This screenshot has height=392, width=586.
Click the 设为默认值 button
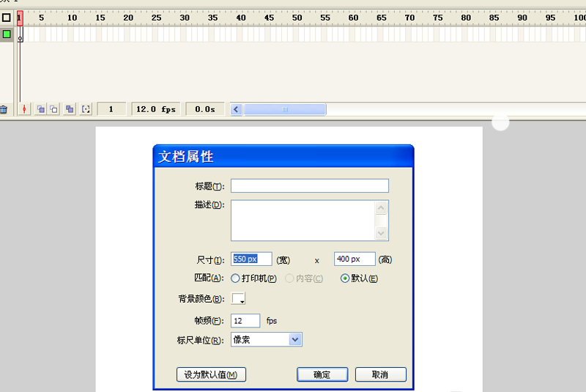[x=211, y=374]
